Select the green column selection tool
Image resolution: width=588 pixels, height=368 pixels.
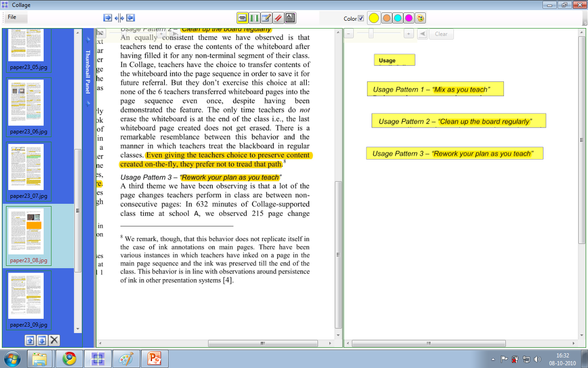point(254,18)
